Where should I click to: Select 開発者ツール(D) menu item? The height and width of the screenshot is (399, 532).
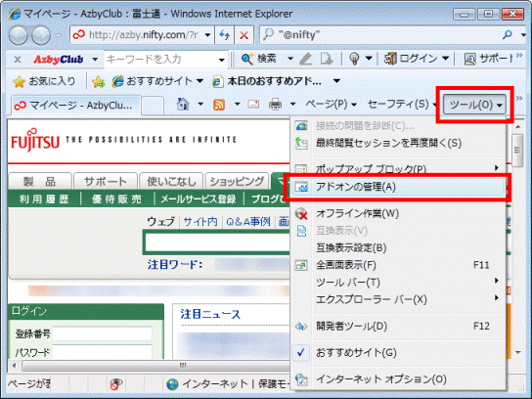(398, 326)
